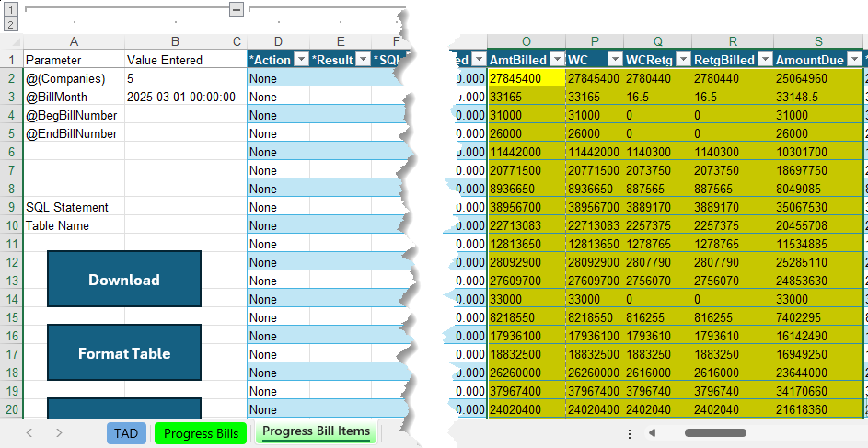Collapse the column group with the minus button
The height and width of the screenshot is (448, 868).
tap(237, 9)
